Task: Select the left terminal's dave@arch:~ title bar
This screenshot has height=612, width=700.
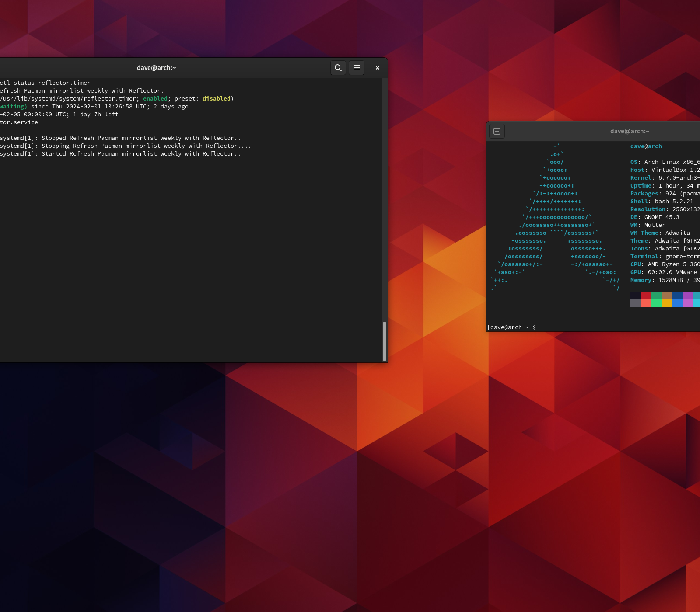Action: pos(156,68)
